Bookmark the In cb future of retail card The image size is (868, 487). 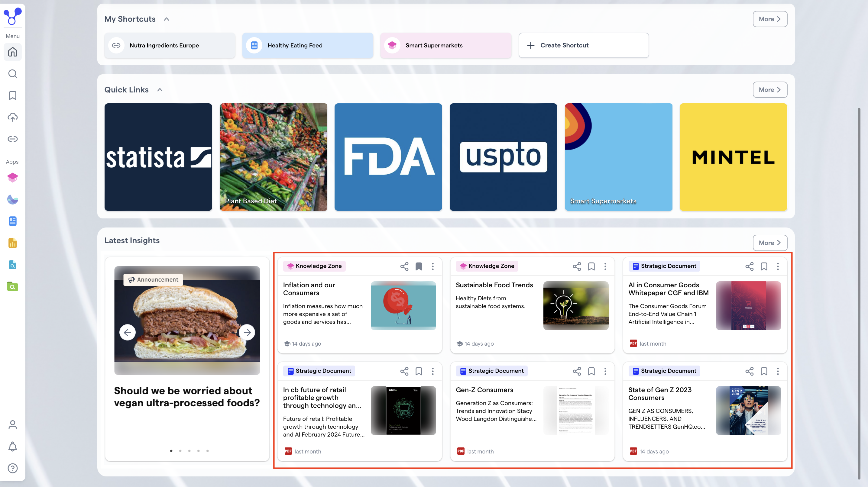point(419,371)
